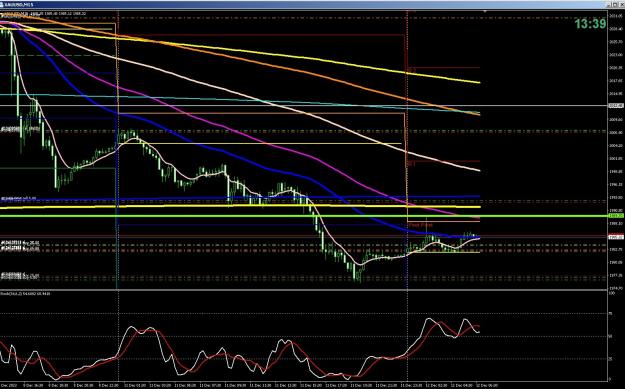The width and height of the screenshot is (625, 389).
Task: Click the chart window icon in the title bar
Action: tap(2, 4)
